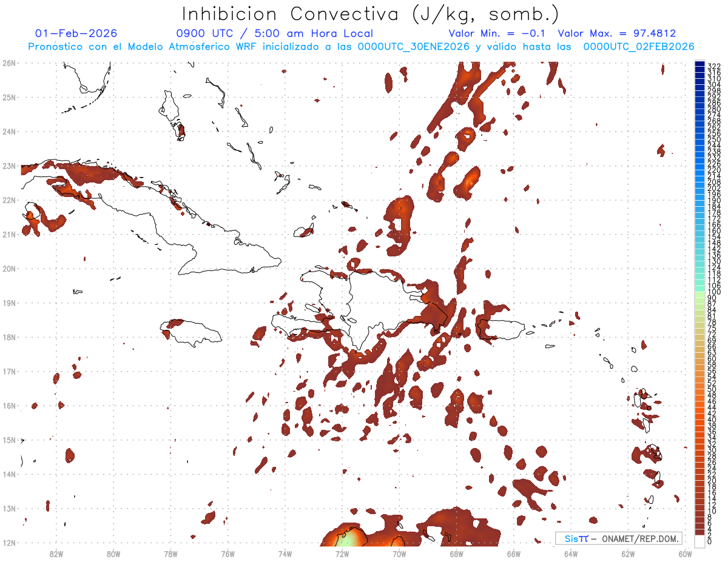
Task: Click the "64W" longitude label
Action: tap(571, 554)
